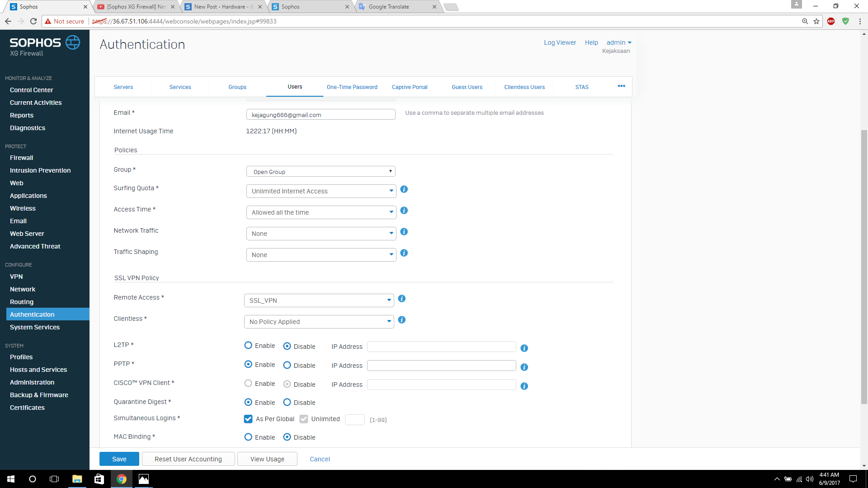The image size is (868, 488).
Task: Open the Action Center notification icon
Action: 853,479
